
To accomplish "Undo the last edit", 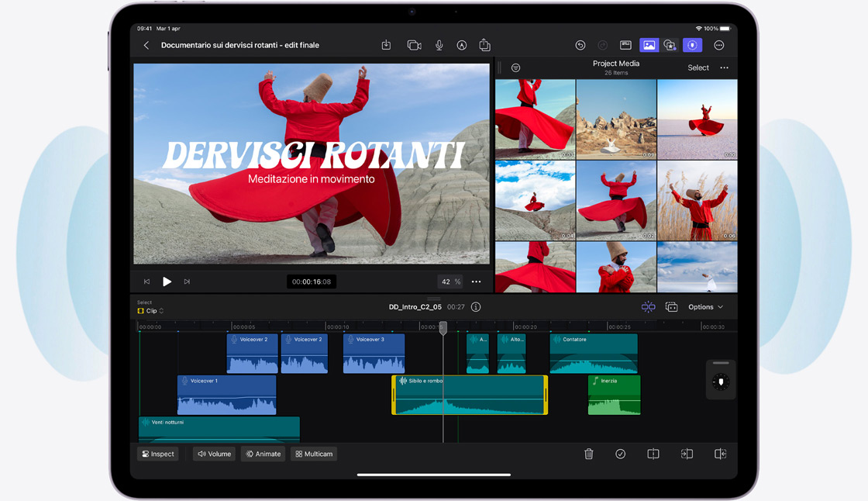I will [580, 45].
